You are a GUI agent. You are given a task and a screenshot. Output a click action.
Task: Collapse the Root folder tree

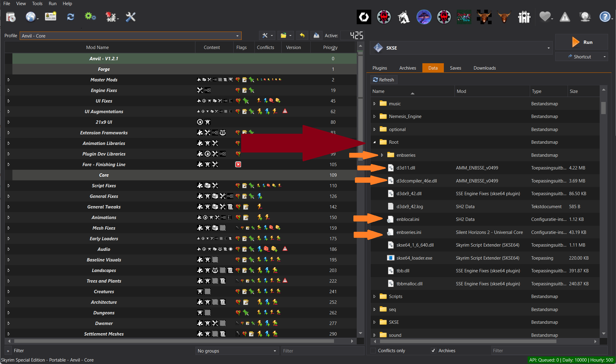coord(375,142)
